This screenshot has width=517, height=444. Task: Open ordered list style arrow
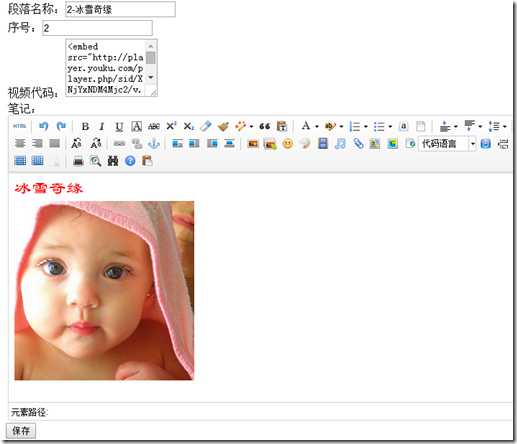coord(366,127)
